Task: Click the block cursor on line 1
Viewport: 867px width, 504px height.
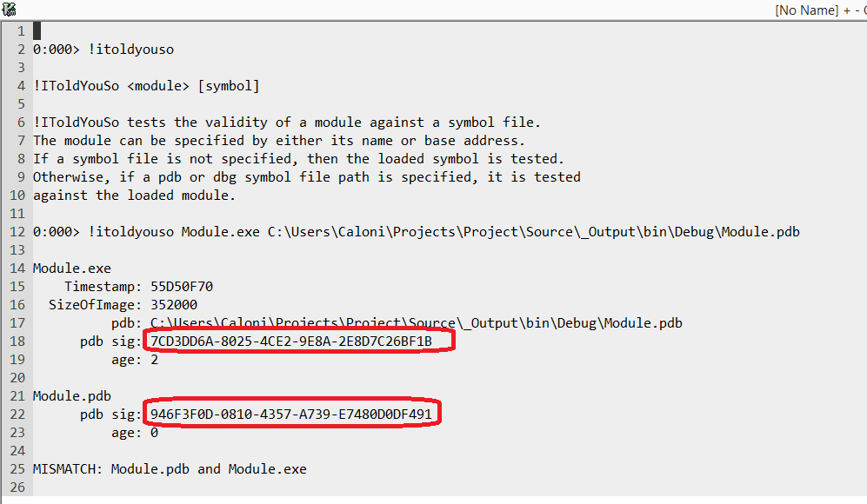Action: (x=37, y=31)
